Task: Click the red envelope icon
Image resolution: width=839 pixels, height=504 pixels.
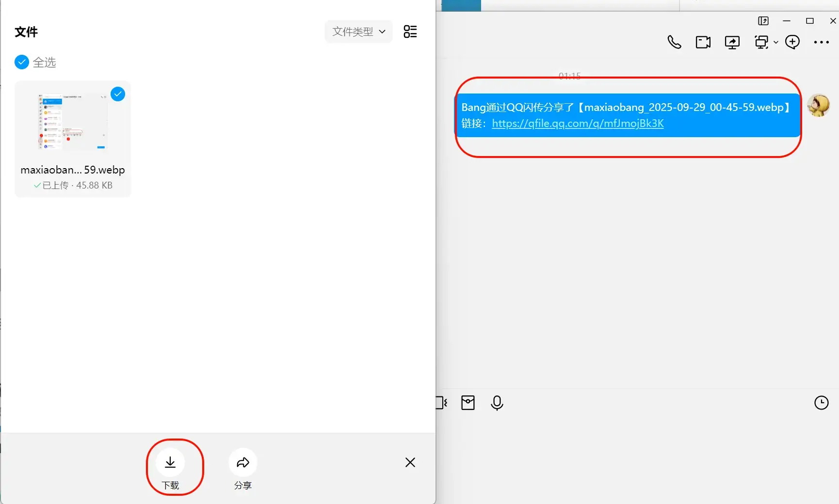Action: click(468, 403)
